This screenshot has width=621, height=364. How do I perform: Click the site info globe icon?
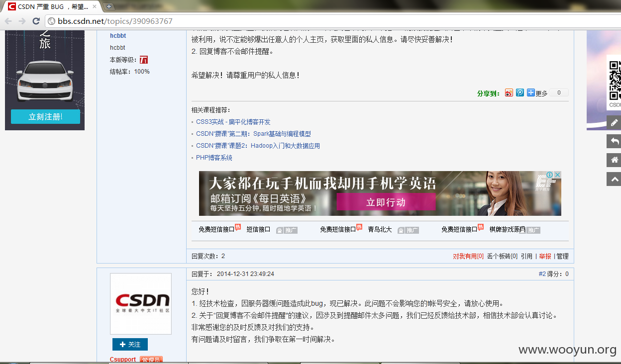pyautogui.click(x=51, y=21)
